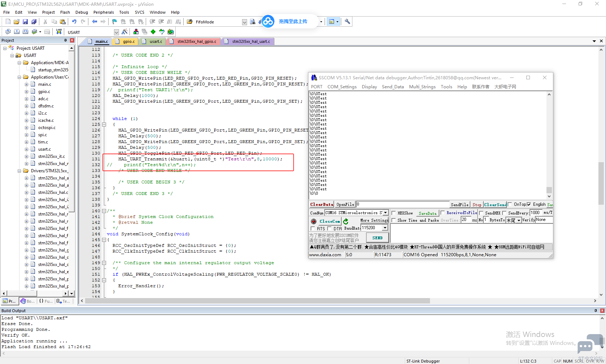Image resolution: width=606 pixels, height=364 pixels.
Task: Click the Rebuild all target files icon
Action: (25, 32)
